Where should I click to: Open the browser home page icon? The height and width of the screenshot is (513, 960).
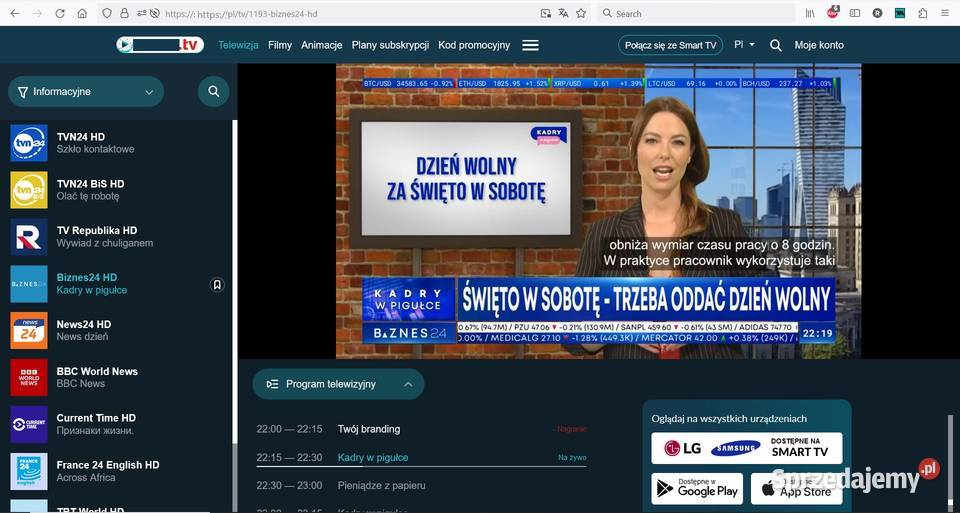[x=82, y=13]
